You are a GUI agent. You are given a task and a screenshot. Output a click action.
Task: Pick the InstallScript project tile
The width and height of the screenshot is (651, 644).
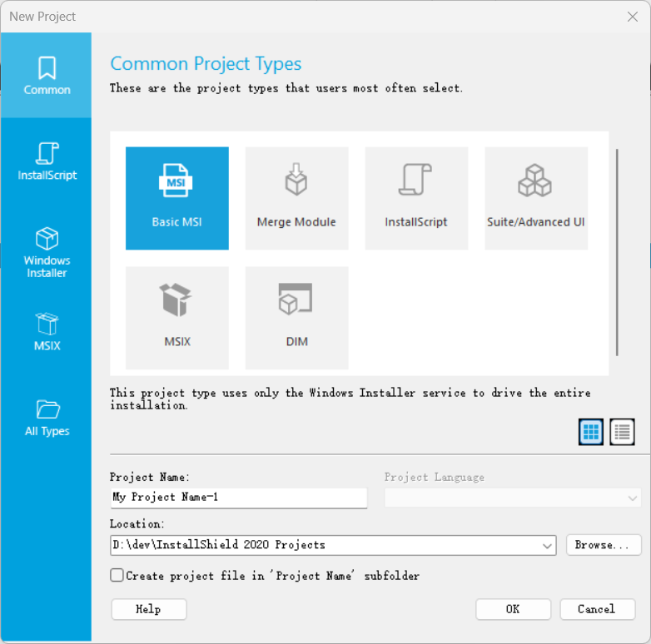416,198
